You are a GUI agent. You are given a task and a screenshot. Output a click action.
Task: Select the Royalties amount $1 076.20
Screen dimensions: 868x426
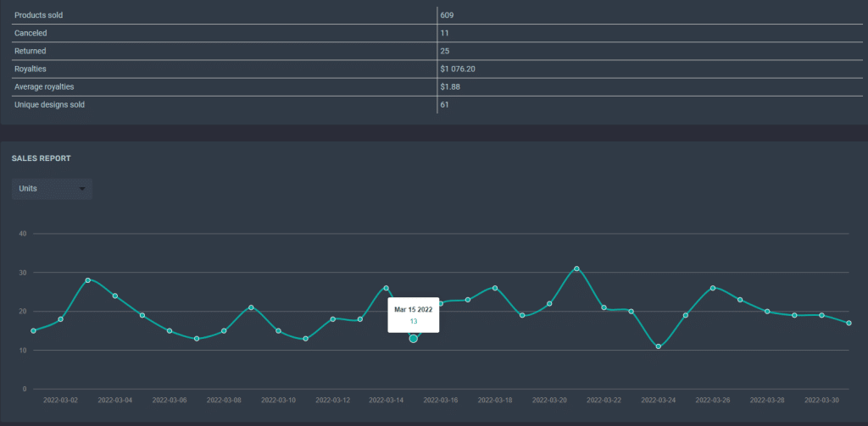(458, 69)
